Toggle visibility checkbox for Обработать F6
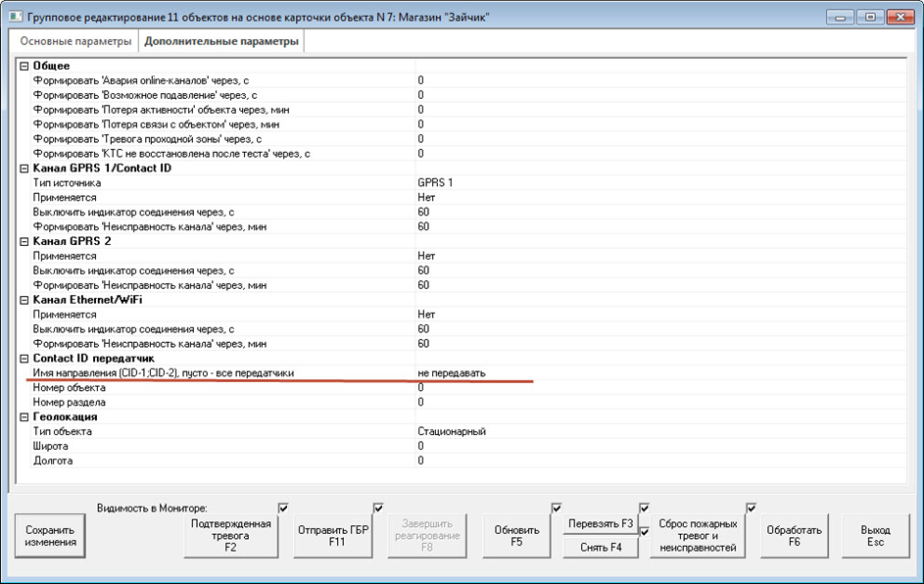The height and width of the screenshot is (584, 924). [752, 508]
